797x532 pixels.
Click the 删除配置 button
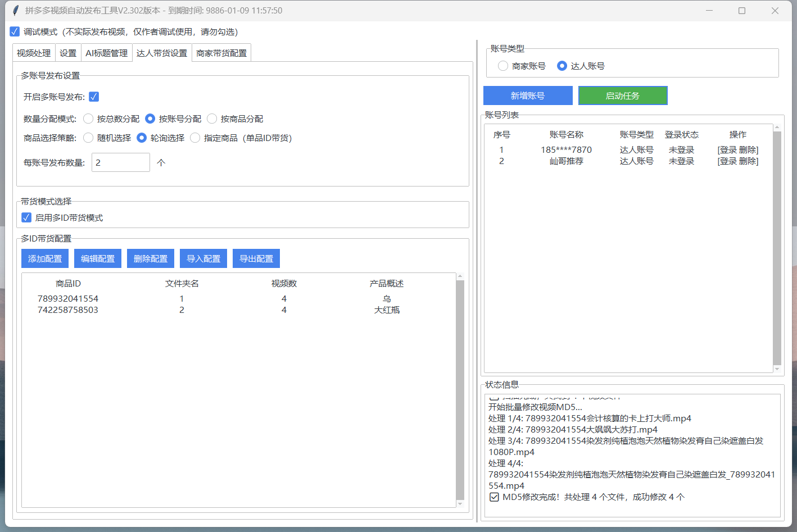pos(151,258)
